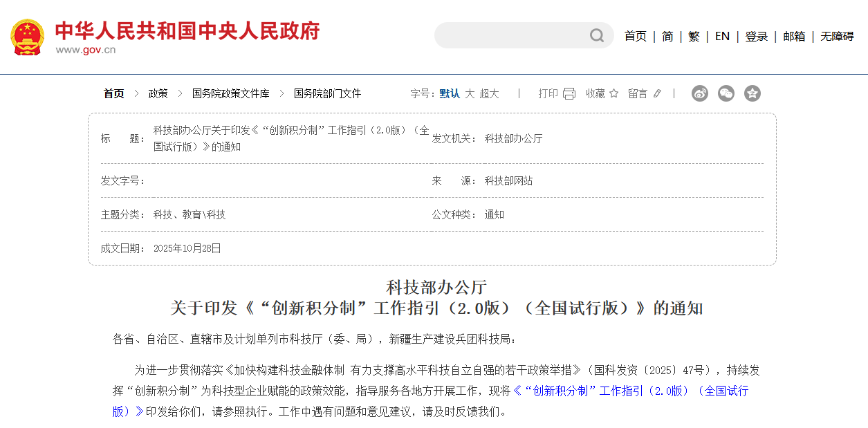Switch site language to EN
This screenshot has width=868, height=428.
pyautogui.click(x=722, y=37)
